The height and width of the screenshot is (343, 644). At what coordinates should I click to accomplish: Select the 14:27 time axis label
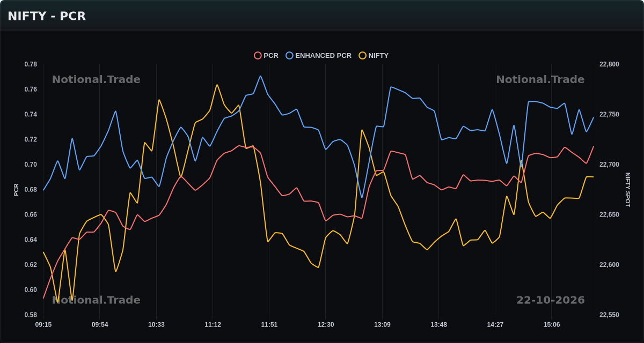tap(495, 325)
